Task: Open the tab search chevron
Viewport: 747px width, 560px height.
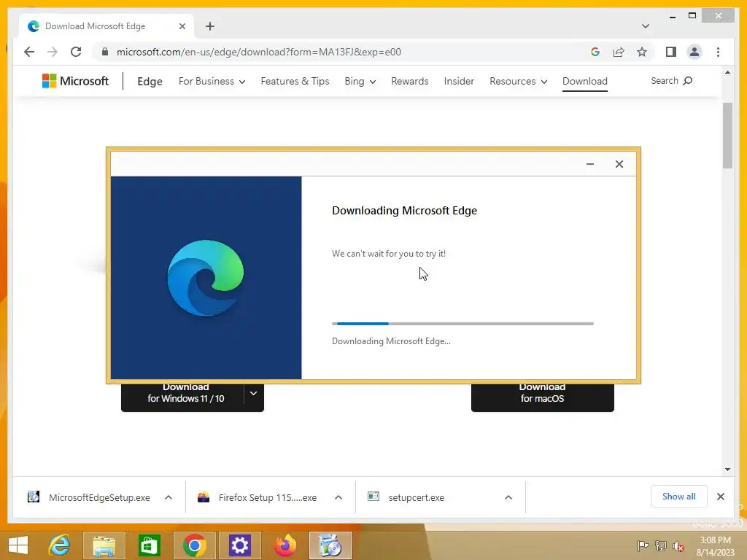Action: coord(646,26)
